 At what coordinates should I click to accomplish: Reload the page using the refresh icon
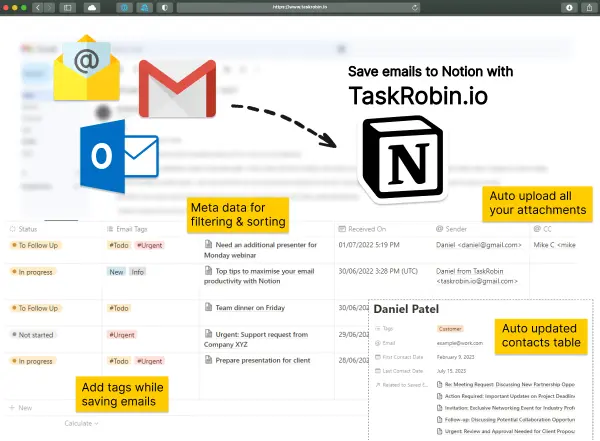[x=415, y=7]
